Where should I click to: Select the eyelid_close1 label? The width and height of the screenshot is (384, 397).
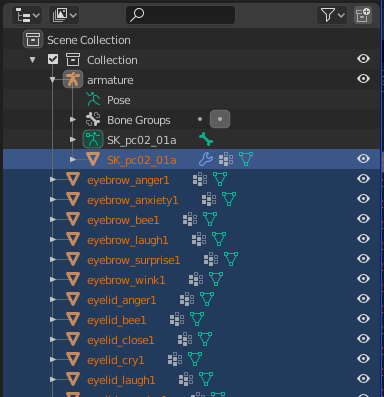point(121,340)
